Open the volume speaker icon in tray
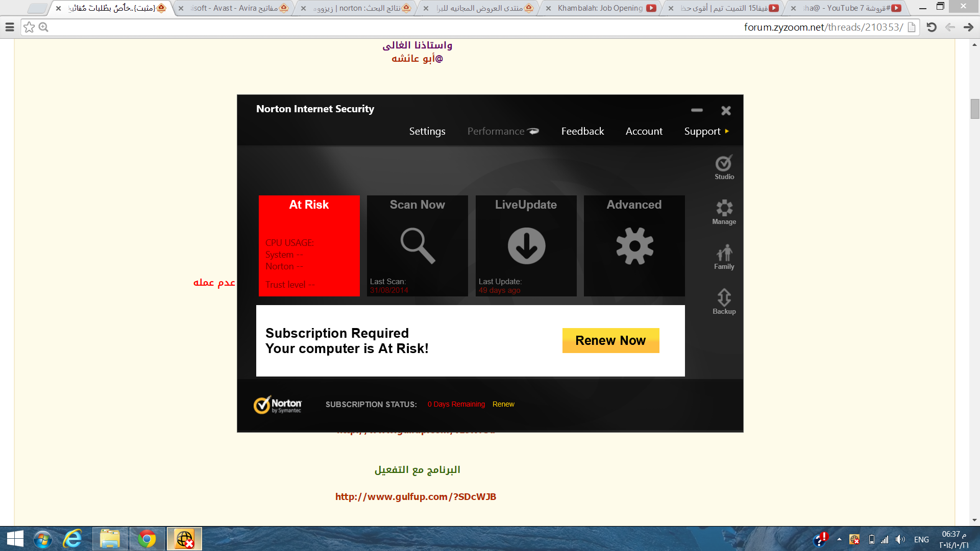The width and height of the screenshot is (980, 551). point(900,539)
